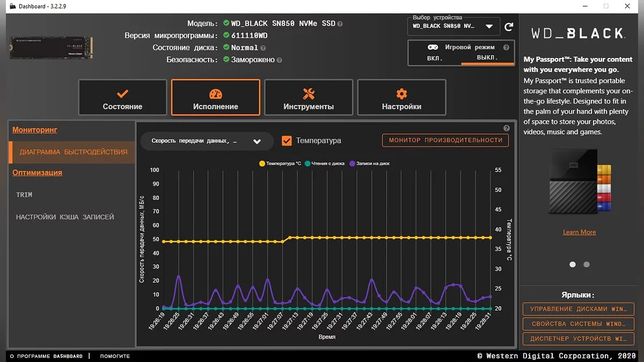Open the Инструменты tab
The image size is (644, 362).
(309, 98)
